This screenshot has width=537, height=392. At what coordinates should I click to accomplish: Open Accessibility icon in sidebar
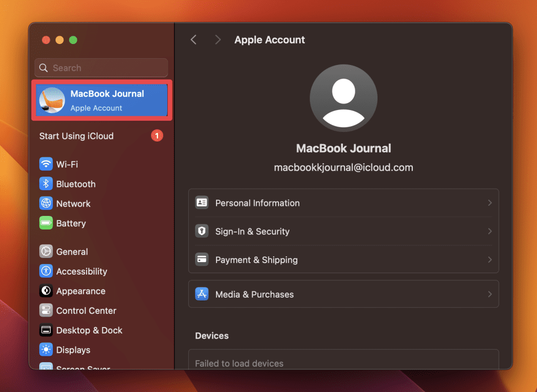[x=46, y=271]
